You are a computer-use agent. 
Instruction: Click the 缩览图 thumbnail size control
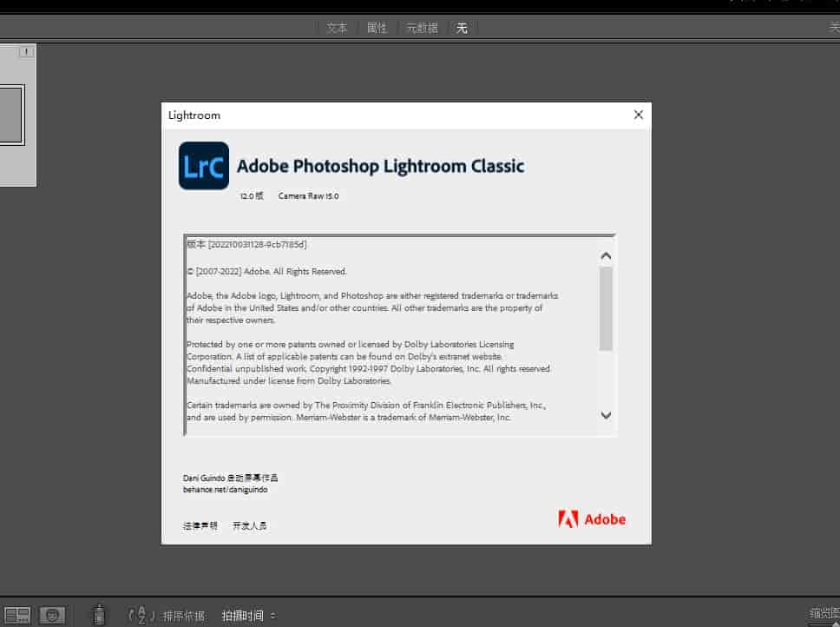pyautogui.click(x=823, y=615)
